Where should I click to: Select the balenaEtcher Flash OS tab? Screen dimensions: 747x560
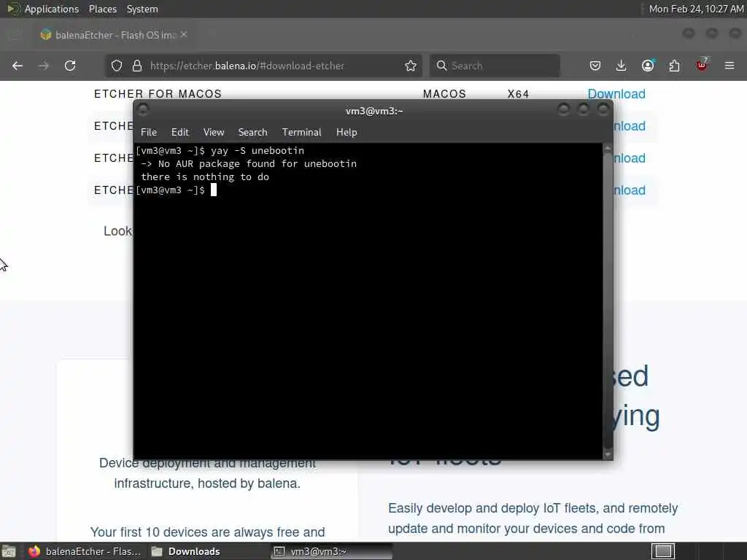point(113,35)
